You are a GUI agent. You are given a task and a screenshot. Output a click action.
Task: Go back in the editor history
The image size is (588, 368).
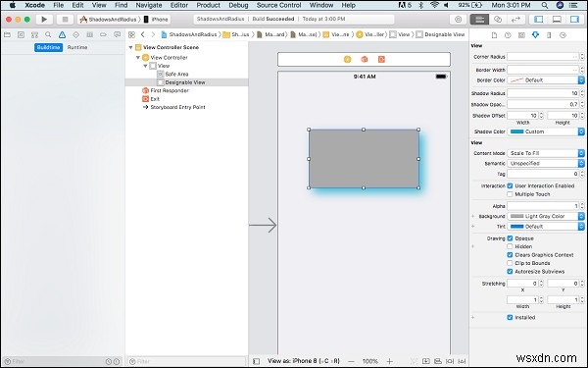143,34
